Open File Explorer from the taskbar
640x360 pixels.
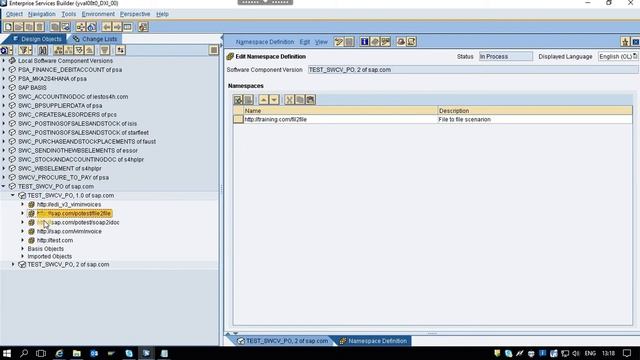[x=77, y=353]
